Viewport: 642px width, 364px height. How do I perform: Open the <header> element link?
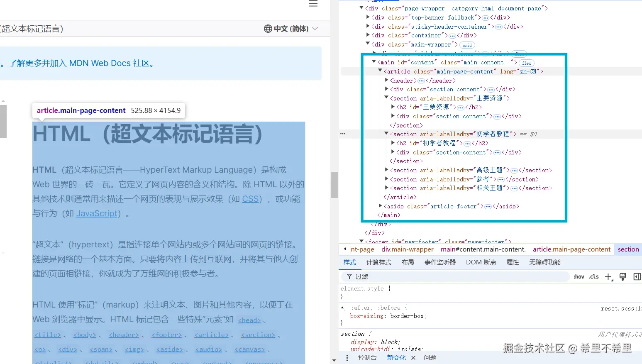click(x=124, y=335)
